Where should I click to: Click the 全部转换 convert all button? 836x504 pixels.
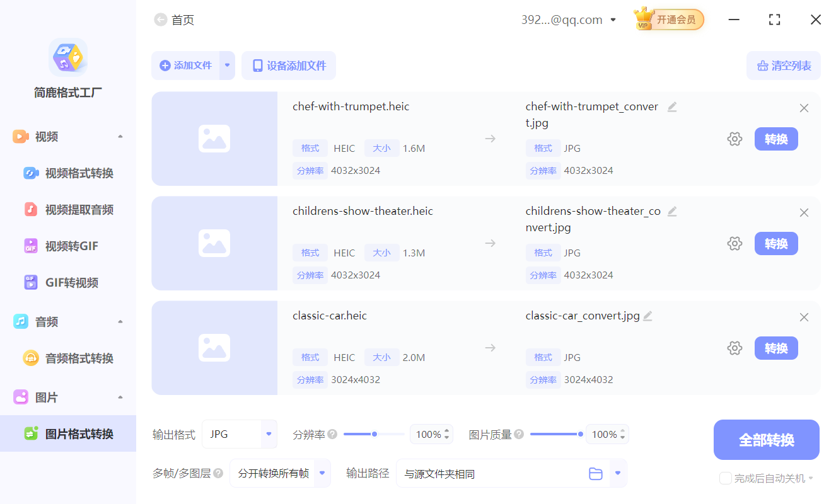click(766, 440)
